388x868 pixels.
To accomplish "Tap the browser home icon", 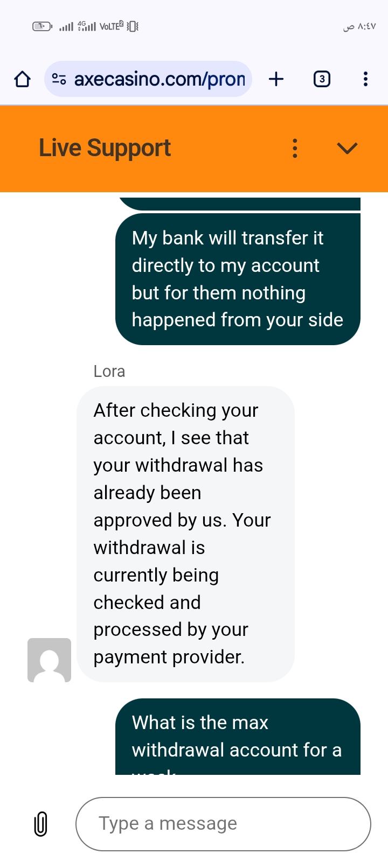I will point(22,79).
